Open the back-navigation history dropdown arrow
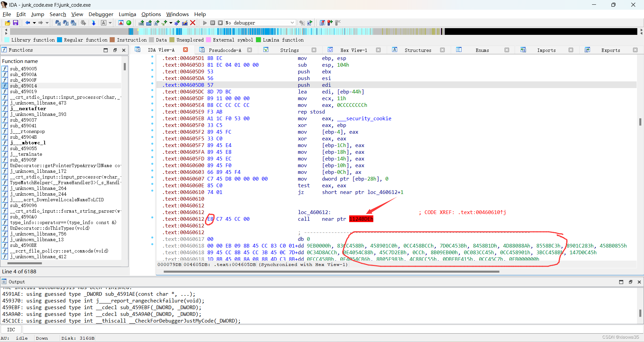The image size is (644, 342). click(34, 23)
